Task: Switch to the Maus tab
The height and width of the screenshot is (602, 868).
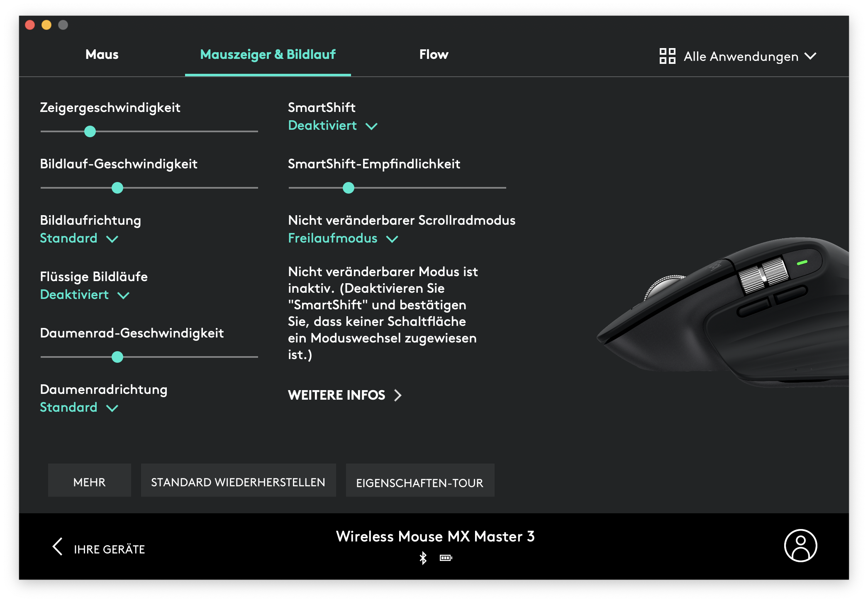Action: [x=102, y=55]
